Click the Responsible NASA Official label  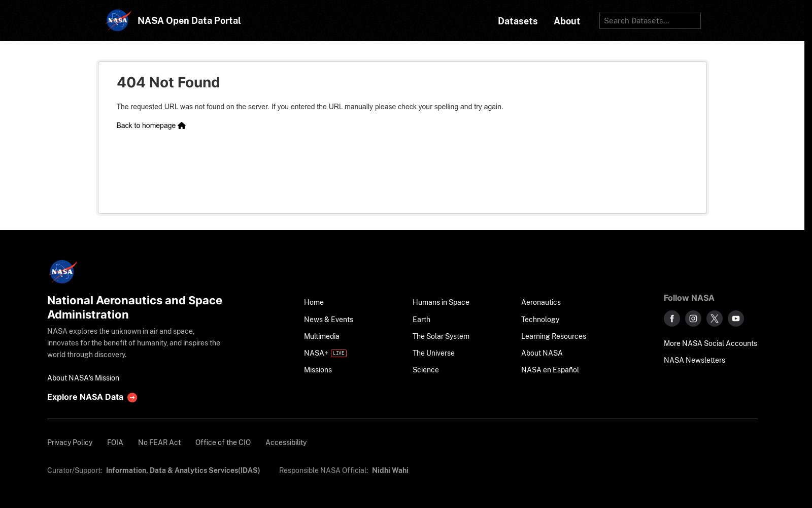[x=324, y=470]
